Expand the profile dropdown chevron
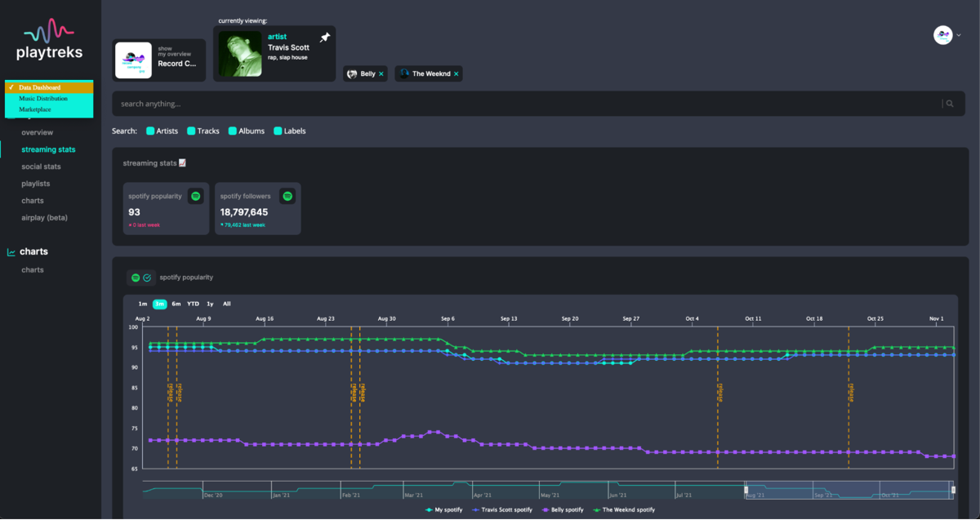980x520 pixels. [959, 35]
